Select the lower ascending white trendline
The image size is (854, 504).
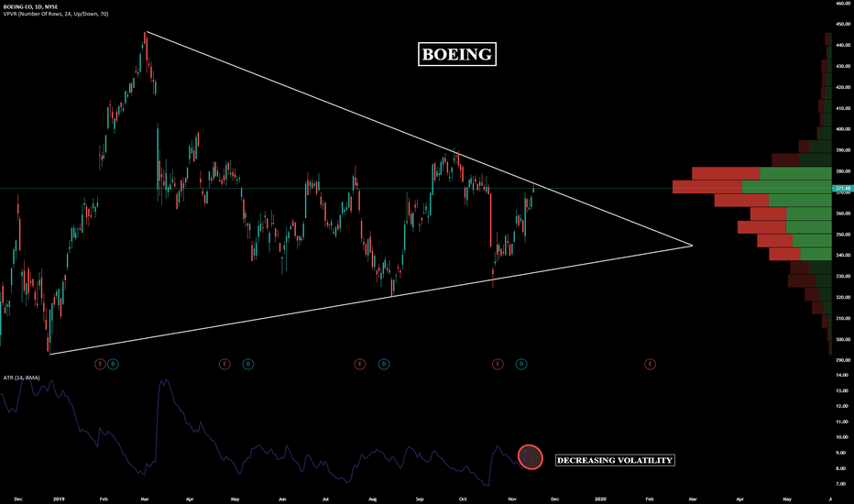(370, 300)
